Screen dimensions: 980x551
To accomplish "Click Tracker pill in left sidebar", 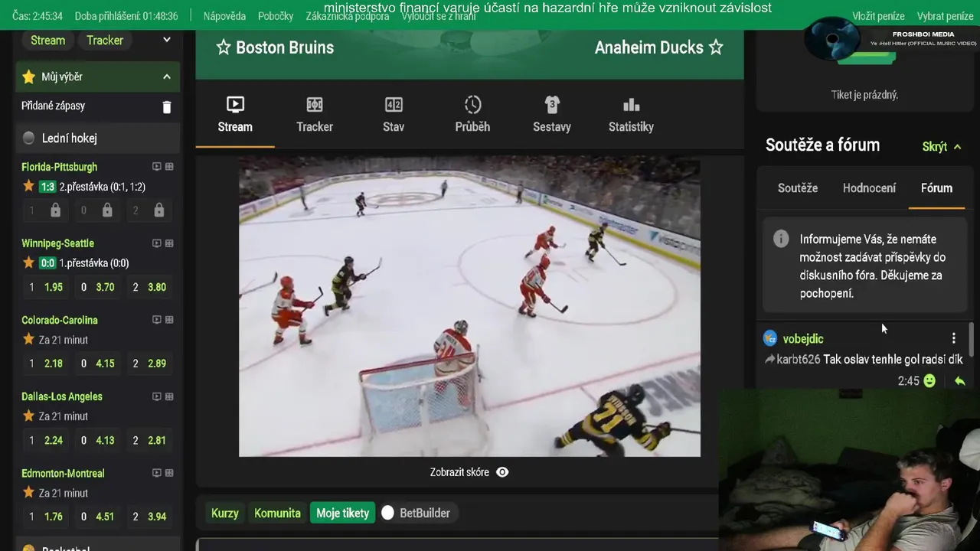I will pyautogui.click(x=105, y=40).
